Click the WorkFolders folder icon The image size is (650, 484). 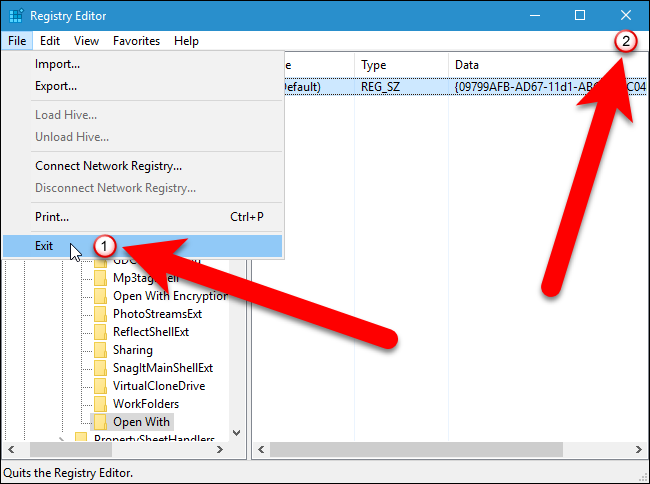pos(100,404)
